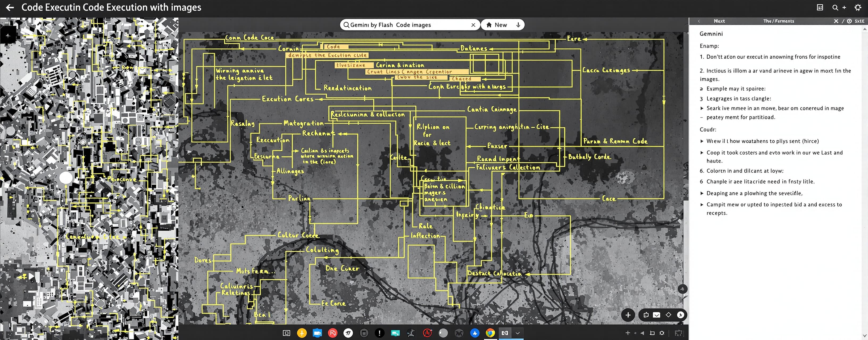
Task: Expand the 'Wrew il l how woatahens' bullet
Action: tap(702, 141)
